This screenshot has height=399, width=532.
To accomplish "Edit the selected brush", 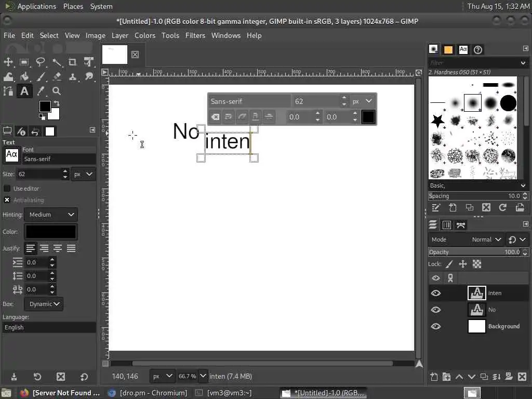I will 436,208.
